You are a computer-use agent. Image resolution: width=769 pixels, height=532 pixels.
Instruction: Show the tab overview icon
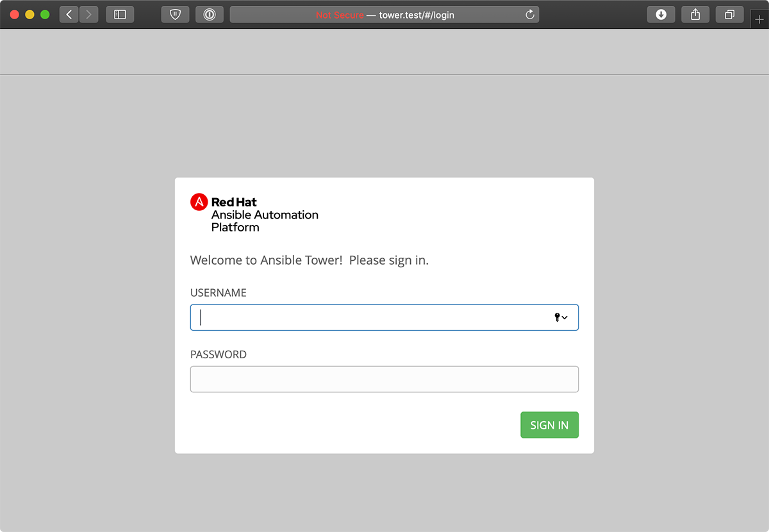click(x=729, y=14)
